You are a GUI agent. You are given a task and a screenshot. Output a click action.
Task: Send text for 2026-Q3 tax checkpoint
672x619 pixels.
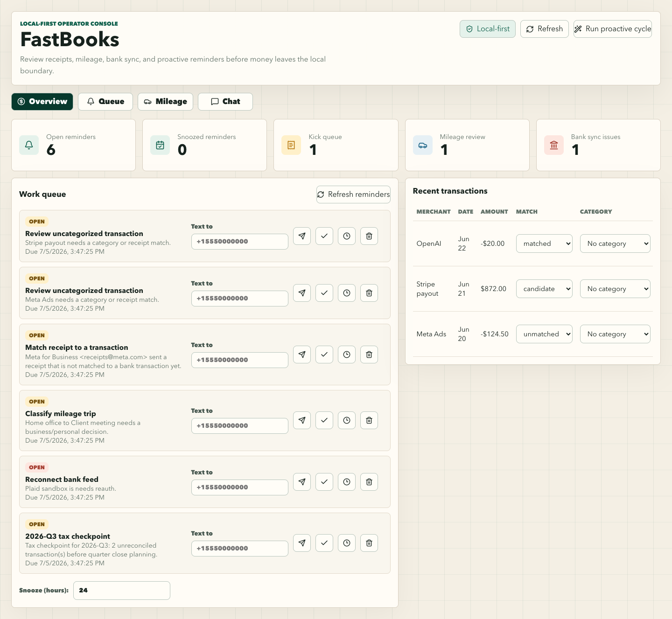302,543
